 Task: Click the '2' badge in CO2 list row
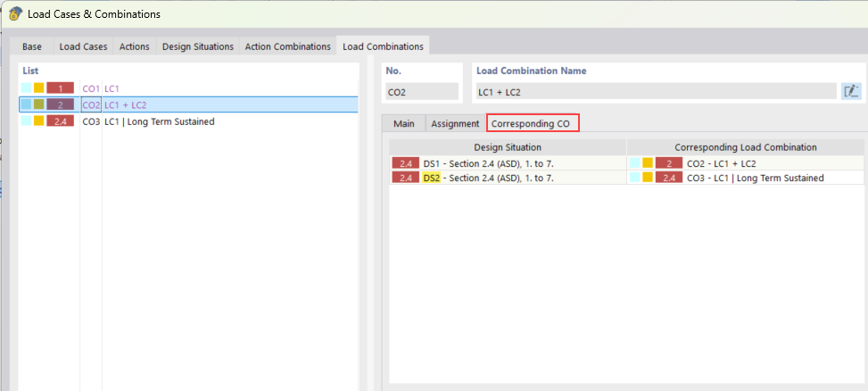pos(61,104)
